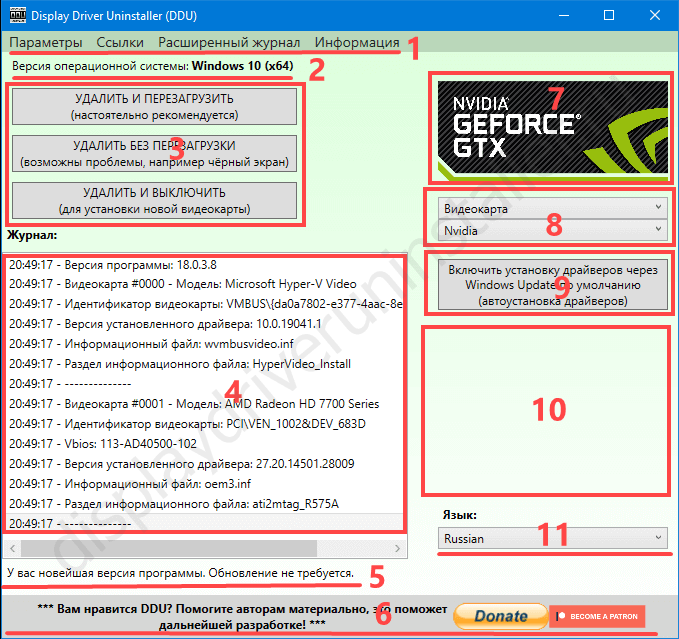Image resolution: width=679 pixels, height=639 pixels.
Task: Click the DDU app icon in title bar
Action: 18,15
